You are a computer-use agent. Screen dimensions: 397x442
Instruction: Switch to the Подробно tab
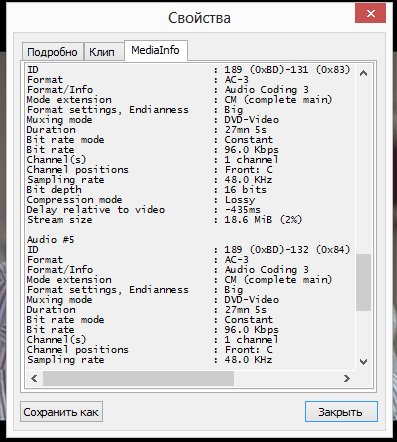coord(52,52)
